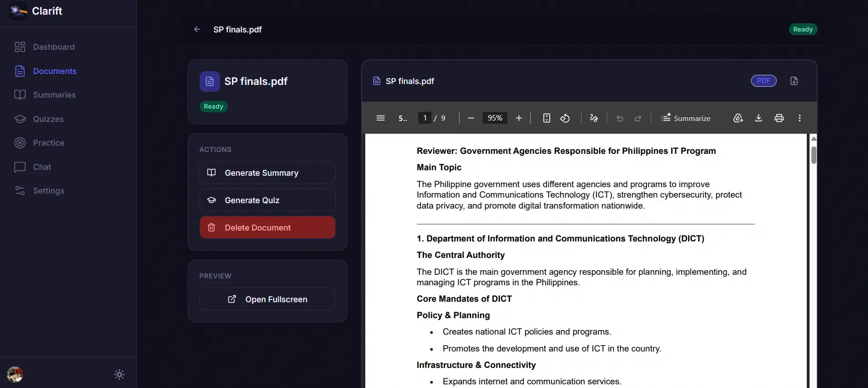Click the document file icon in the info card

point(210,81)
